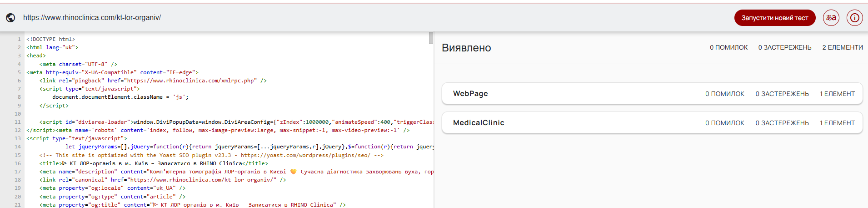Screen dimensions: 868x208
Task: Select the 2 ЕЛЕМЕНТИ total in header
Action: [x=842, y=47]
